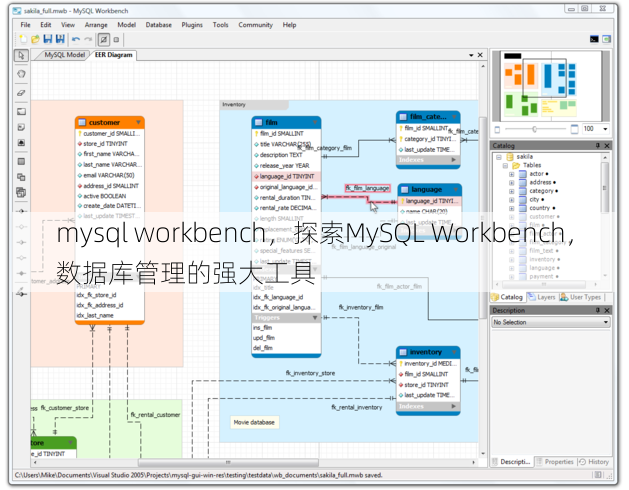Click the diagram overview thumbnail in navigator
Viewport: 629px width, 490px height.
[550, 85]
